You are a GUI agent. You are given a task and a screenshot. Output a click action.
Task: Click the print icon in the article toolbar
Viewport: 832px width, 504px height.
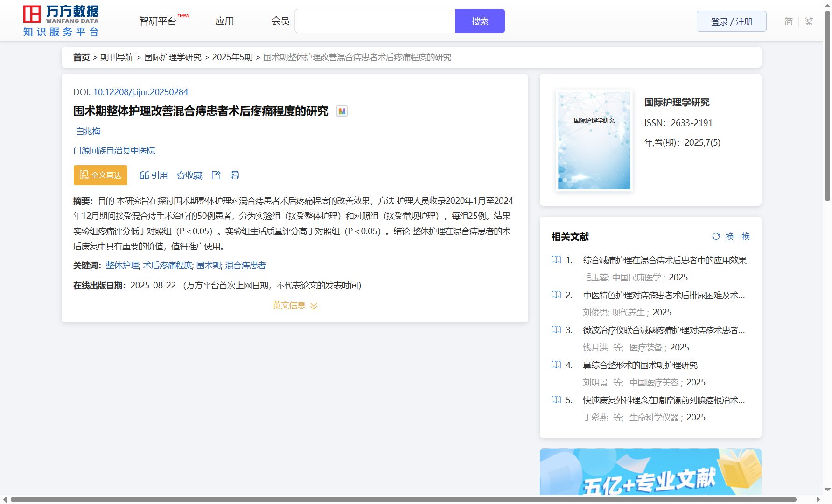coord(235,175)
